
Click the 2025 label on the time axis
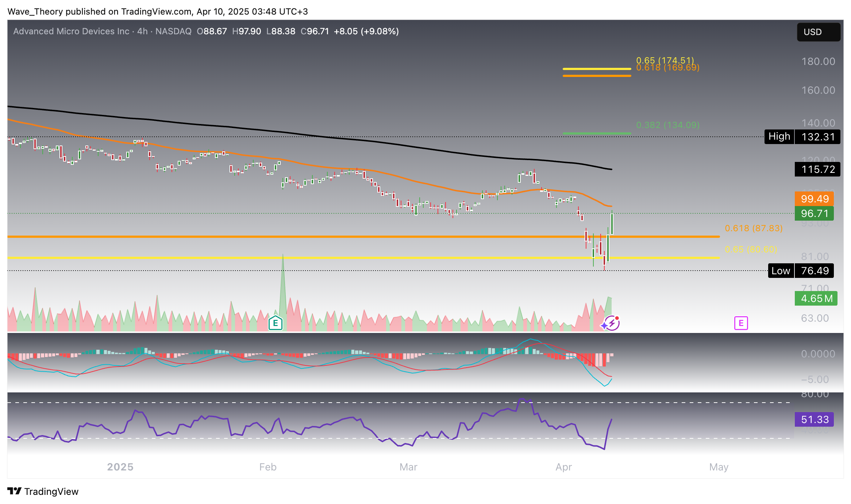120,467
